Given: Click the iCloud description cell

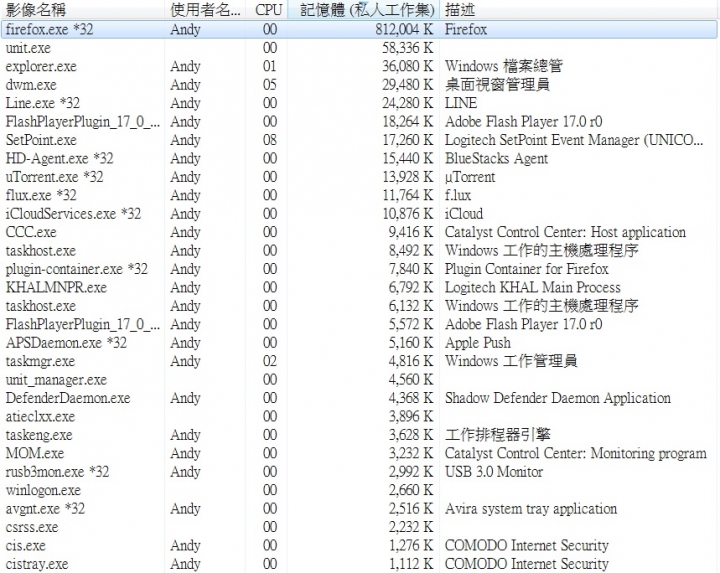Looking at the screenshot, I should 464,213.
